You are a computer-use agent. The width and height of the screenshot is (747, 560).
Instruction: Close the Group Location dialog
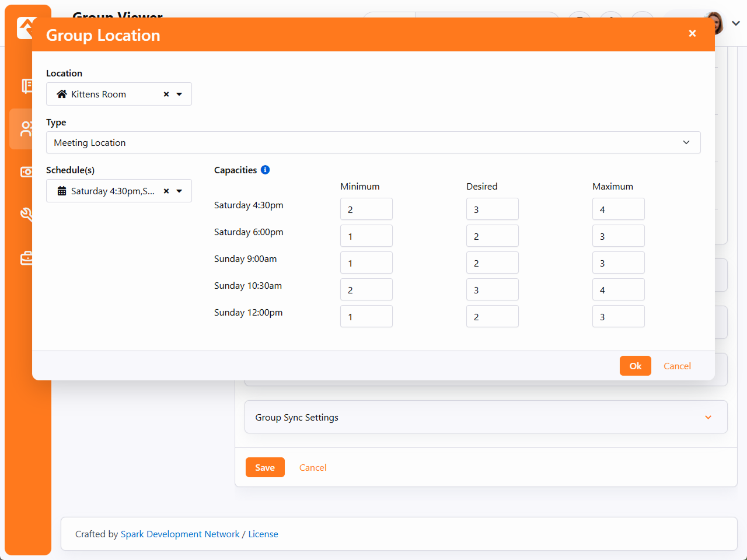[692, 33]
